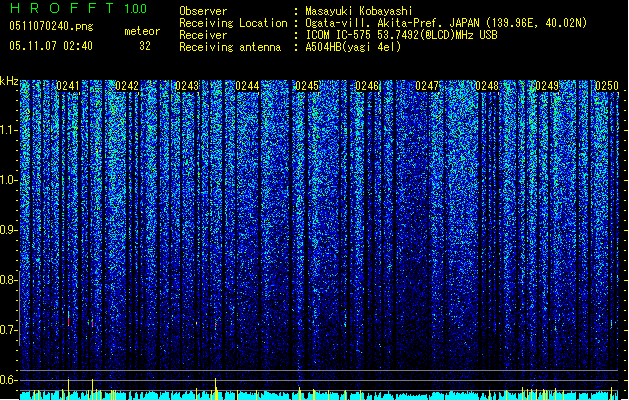Viewport: 629px width, 400px height.
Task: Click the meteor count value 32
Action: pos(145,46)
